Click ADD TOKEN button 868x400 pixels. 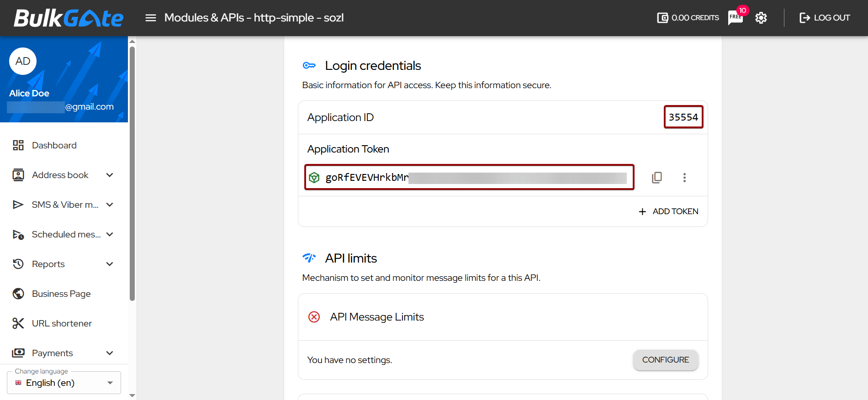(x=668, y=211)
